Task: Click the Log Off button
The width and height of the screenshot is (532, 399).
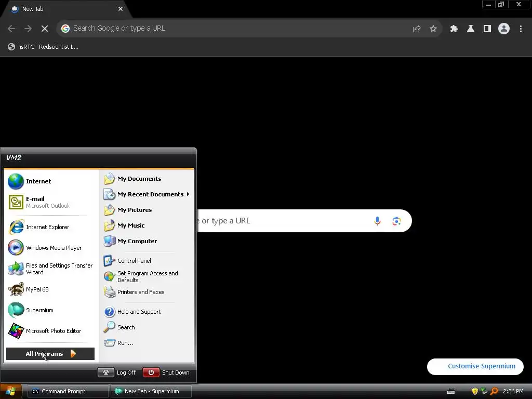Action: coord(117,373)
